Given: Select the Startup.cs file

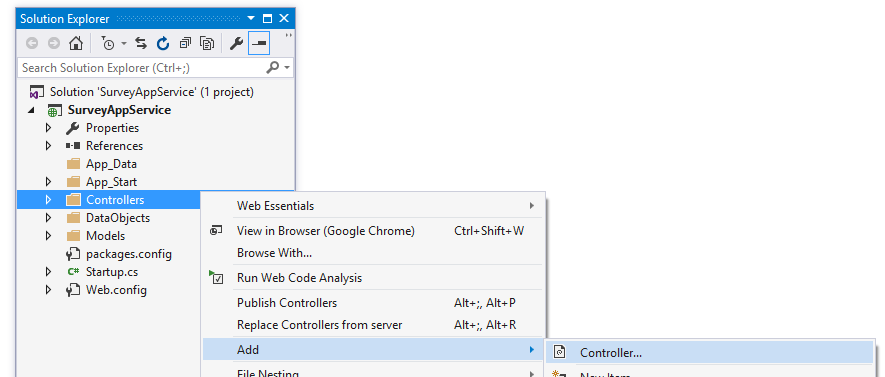Looking at the screenshot, I should click(112, 272).
